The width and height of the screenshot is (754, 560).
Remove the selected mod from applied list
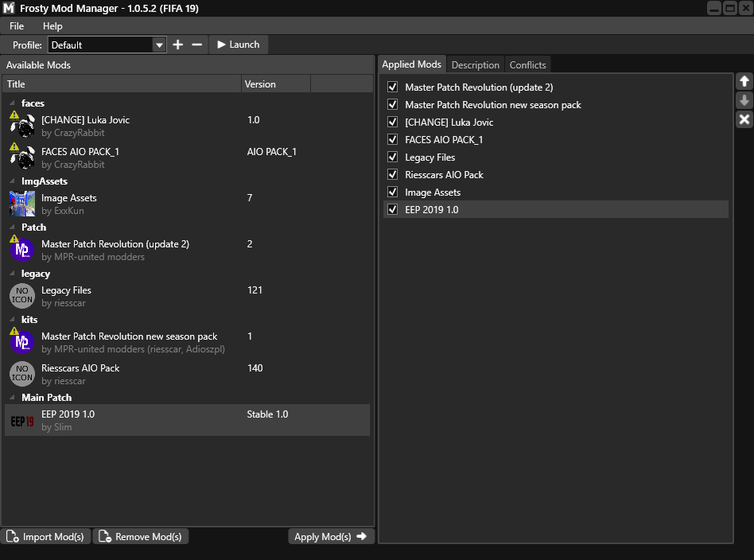(x=744, y=119)
